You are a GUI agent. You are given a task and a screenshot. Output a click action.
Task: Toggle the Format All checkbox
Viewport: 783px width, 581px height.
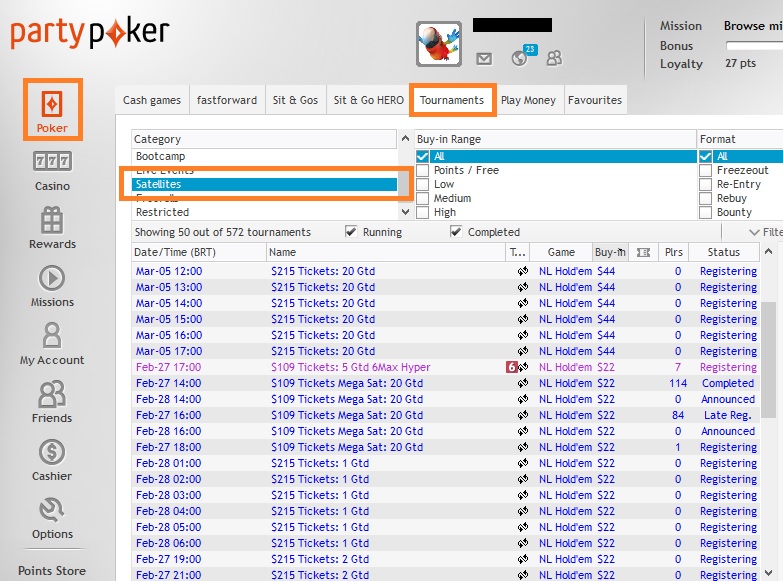coord(705,156)
